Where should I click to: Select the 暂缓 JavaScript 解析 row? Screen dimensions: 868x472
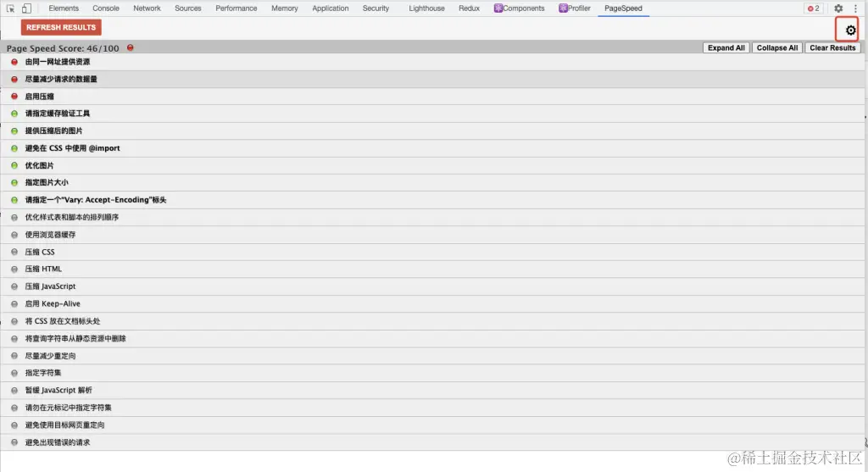432,390
